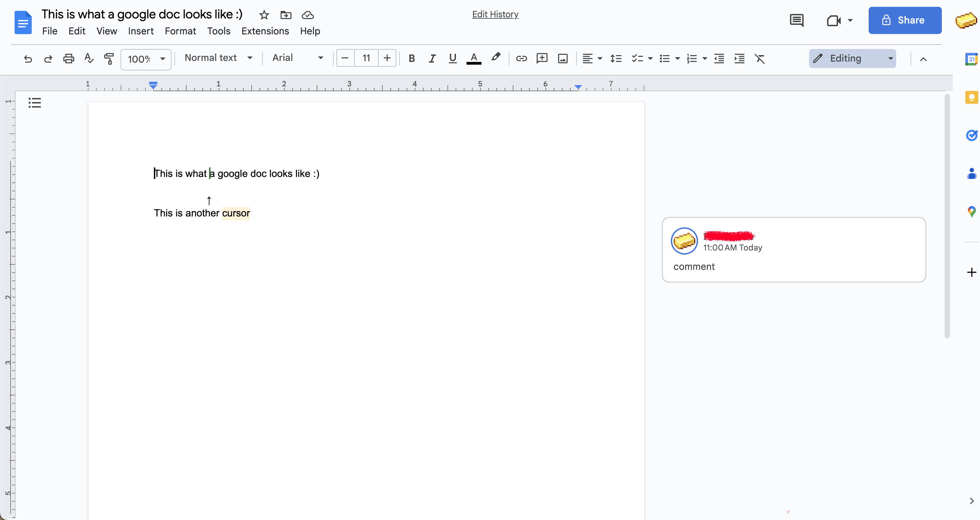Open the account avatar at top right
Screen dimensions: 980x520
tap(966, 20)
